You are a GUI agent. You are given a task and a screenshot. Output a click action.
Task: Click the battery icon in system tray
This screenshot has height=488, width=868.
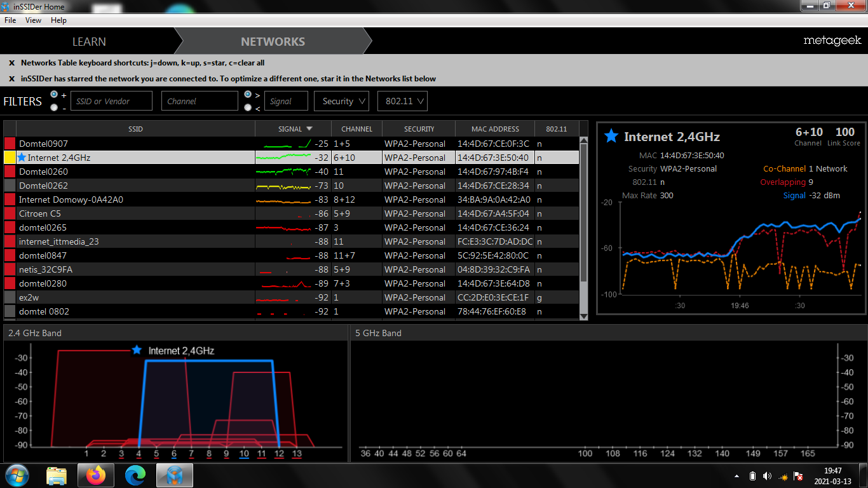point(752,476)
